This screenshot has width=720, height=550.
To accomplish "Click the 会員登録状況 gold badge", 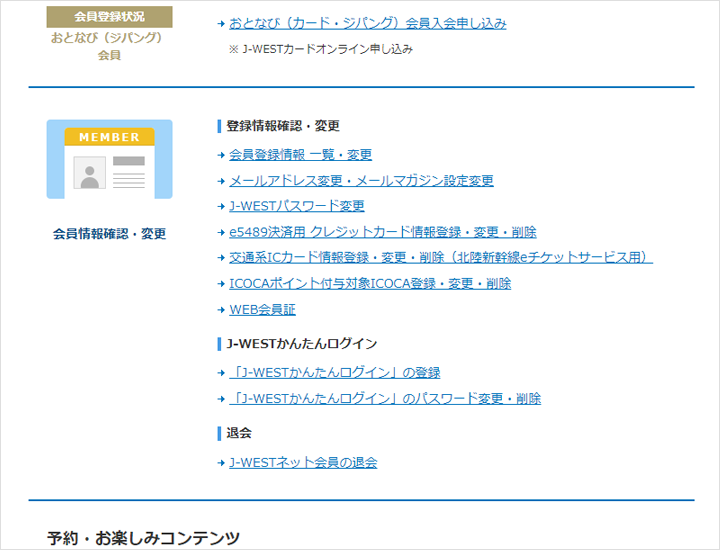I will [109, 17].
